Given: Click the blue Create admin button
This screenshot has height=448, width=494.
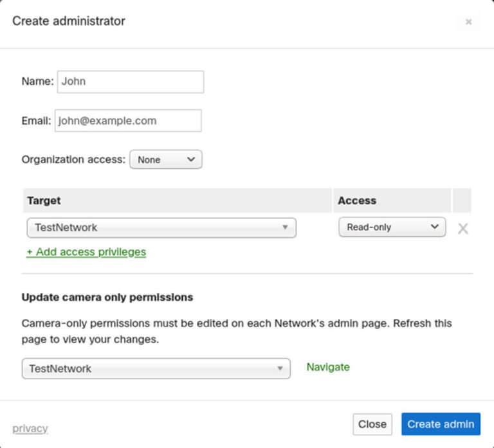Looking at the screenshot, I should coord(441,424).
